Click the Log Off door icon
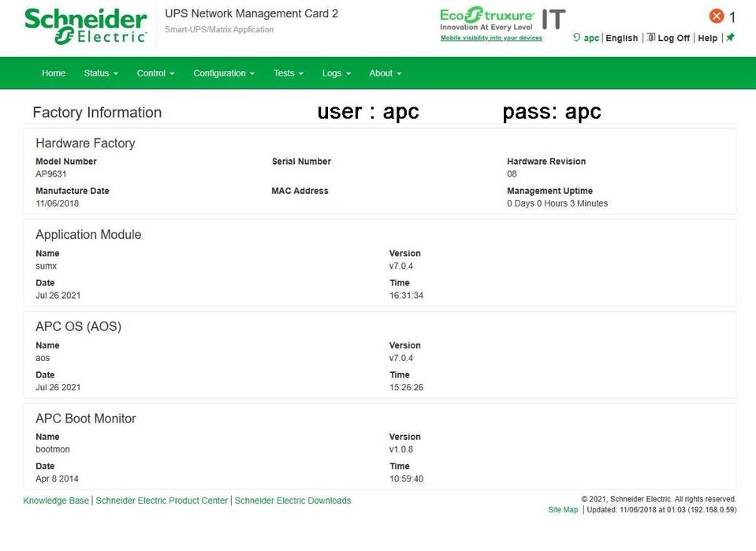Screen dimensions: 756x551 (x=651, y=37)
